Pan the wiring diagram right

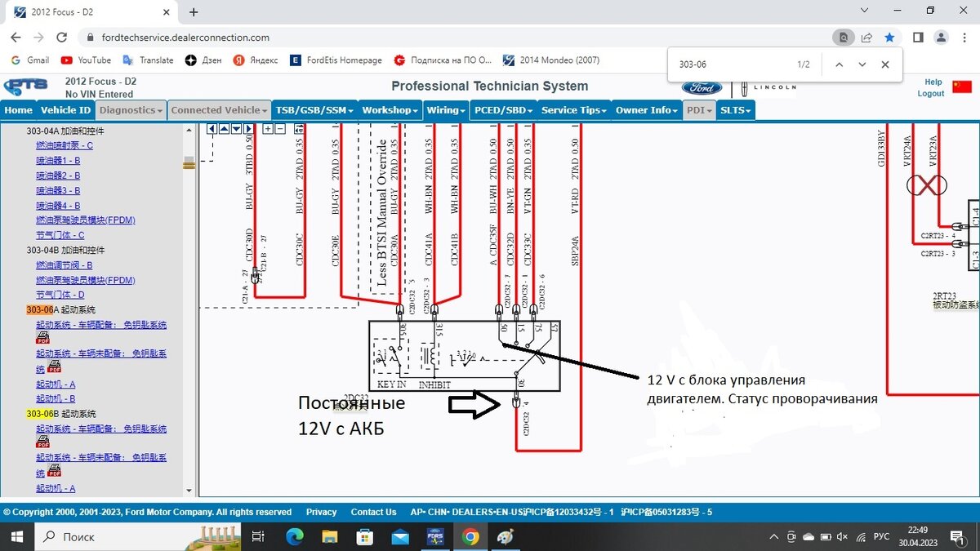(x=248, y=129)
